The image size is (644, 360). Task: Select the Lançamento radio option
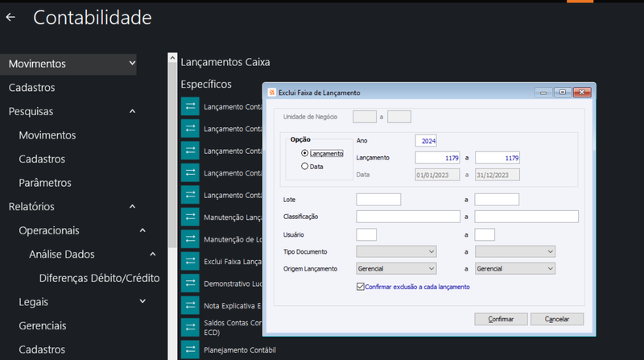(x=304, y=153)
